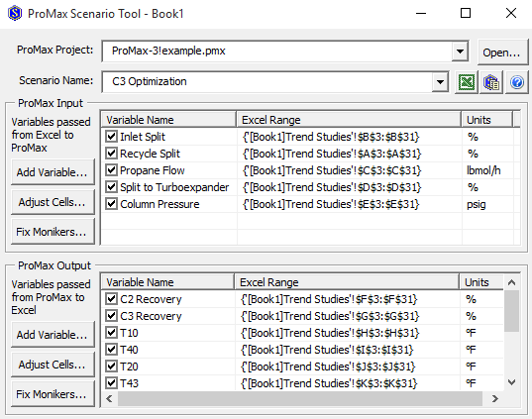
Task: Select the Propane Flow row
Action: (310, 170)
